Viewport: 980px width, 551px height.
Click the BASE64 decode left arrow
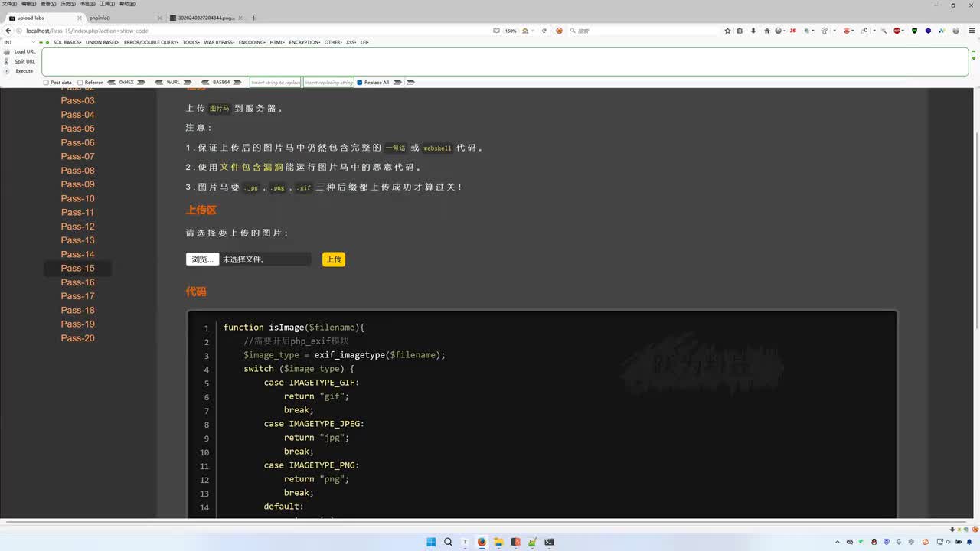pos(206,83)
